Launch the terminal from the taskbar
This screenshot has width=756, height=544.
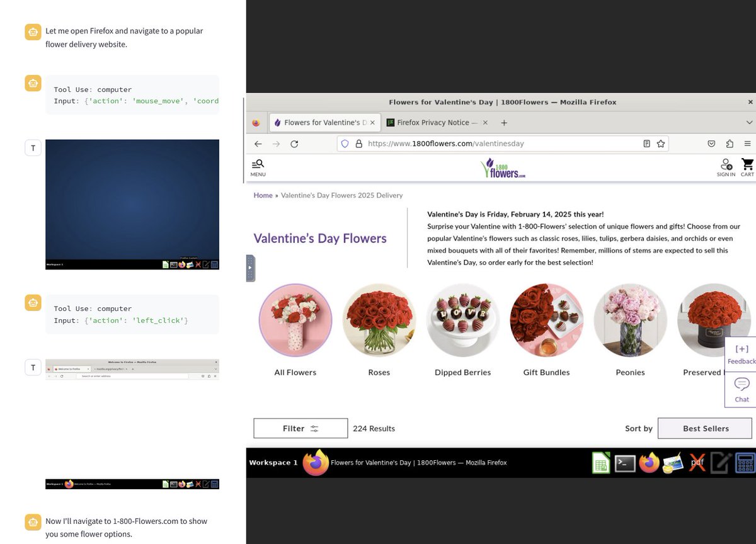625,463
